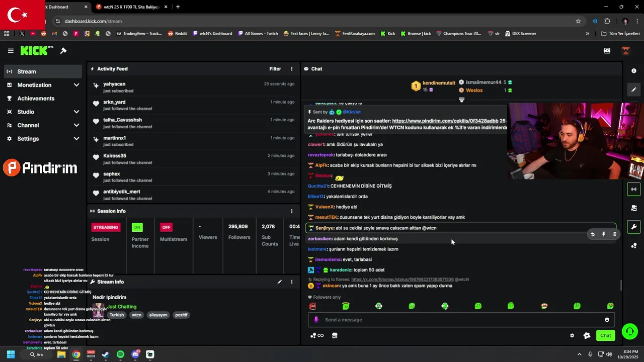The image size is (644, 362).
Task: Click pencil edit icon on right rail
Action: coord(634,90)
